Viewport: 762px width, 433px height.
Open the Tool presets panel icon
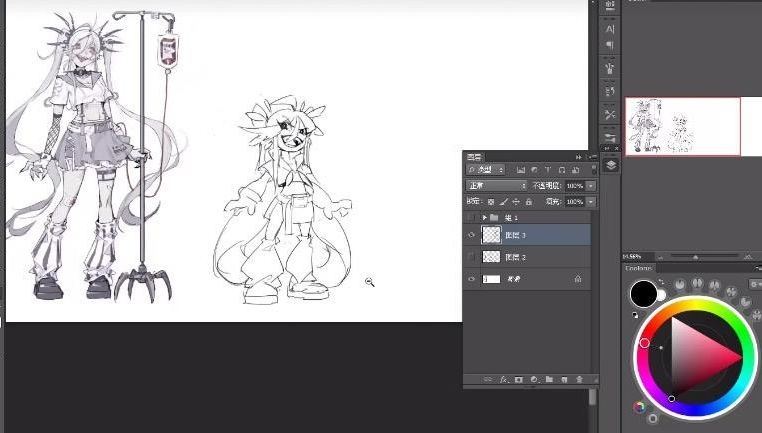click(x=610, y=114)
